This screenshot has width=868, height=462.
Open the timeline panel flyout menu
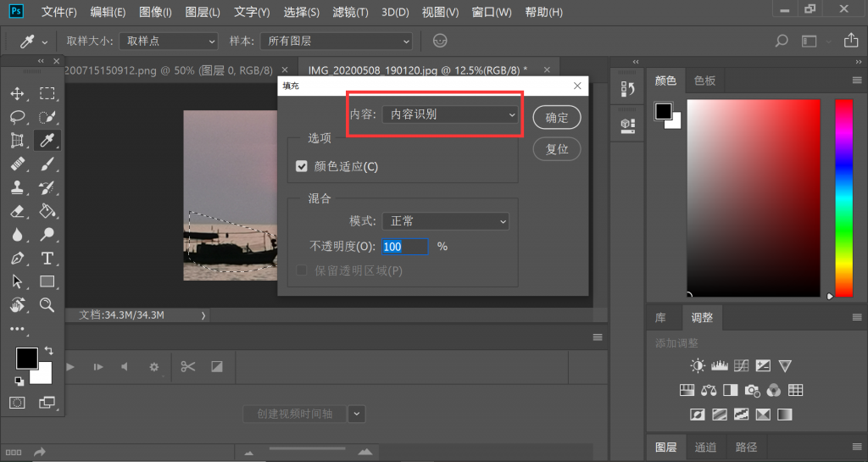[x=598, y=337]
